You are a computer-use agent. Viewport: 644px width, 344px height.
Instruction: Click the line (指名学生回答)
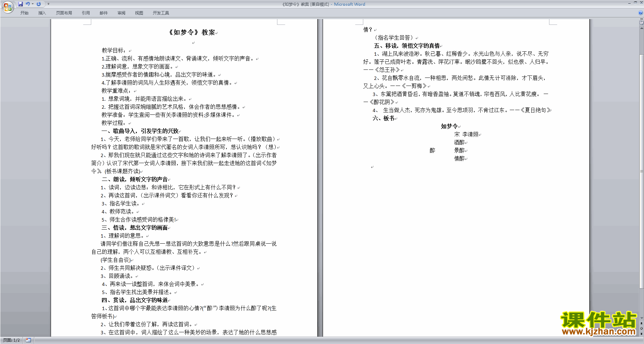pos(394,38)
